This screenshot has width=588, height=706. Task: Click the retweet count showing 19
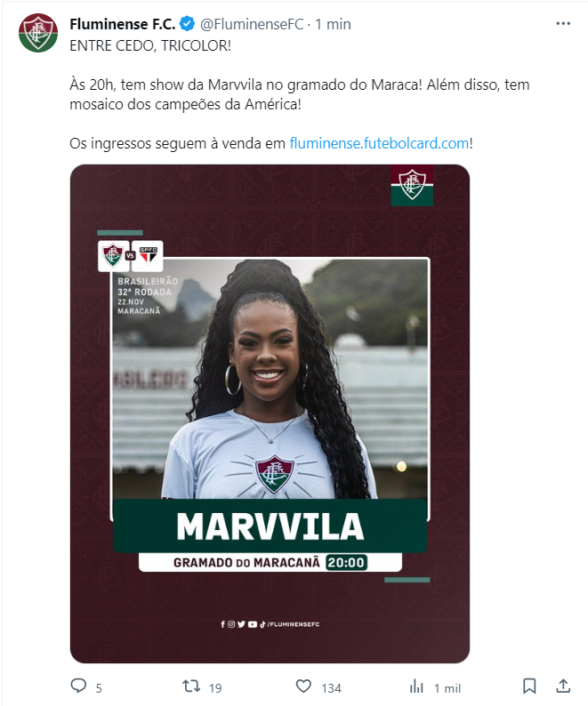tap(215, 688)
